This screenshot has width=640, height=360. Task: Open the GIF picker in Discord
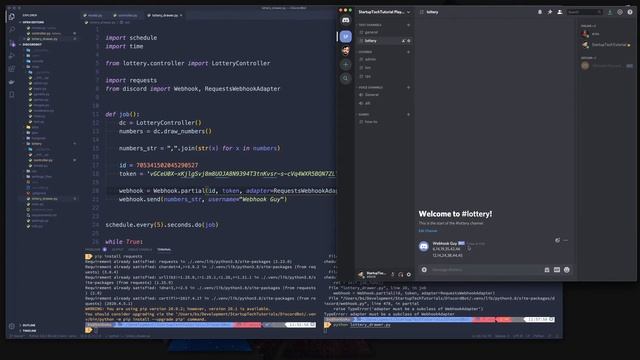(557, 270)
